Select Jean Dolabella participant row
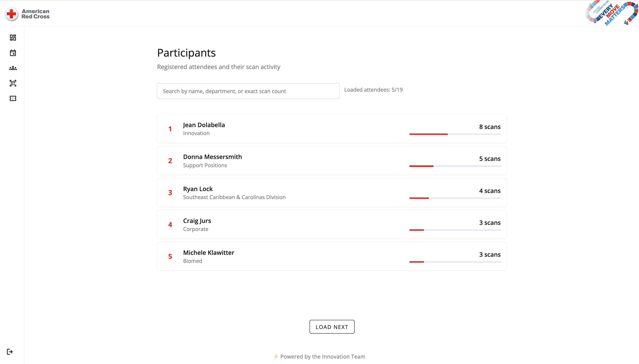 point(332,129)
